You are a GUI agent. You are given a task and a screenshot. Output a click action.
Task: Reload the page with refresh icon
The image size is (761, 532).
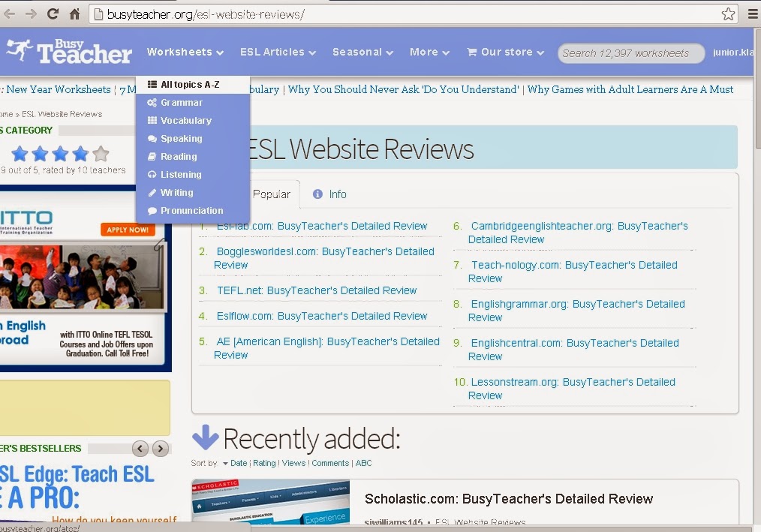(53, 14)
